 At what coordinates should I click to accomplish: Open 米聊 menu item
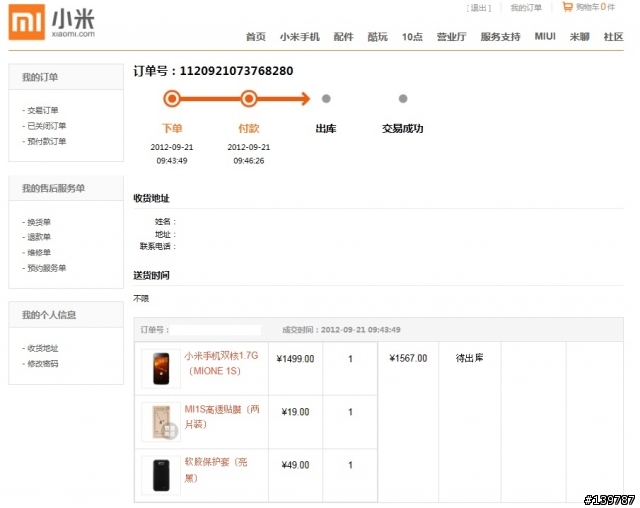point(579,37)
